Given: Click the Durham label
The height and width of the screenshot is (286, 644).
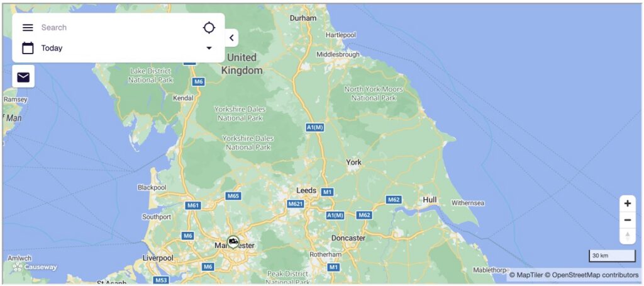Looking at the screenshot, I should [x=303, y=18].
